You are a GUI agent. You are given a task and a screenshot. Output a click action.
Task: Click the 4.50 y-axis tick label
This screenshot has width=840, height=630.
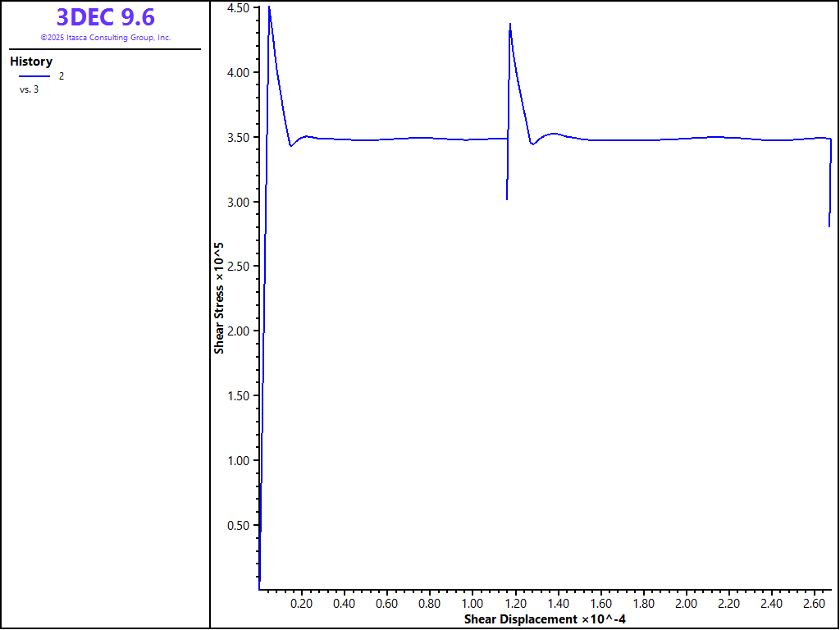click(238, 8)
